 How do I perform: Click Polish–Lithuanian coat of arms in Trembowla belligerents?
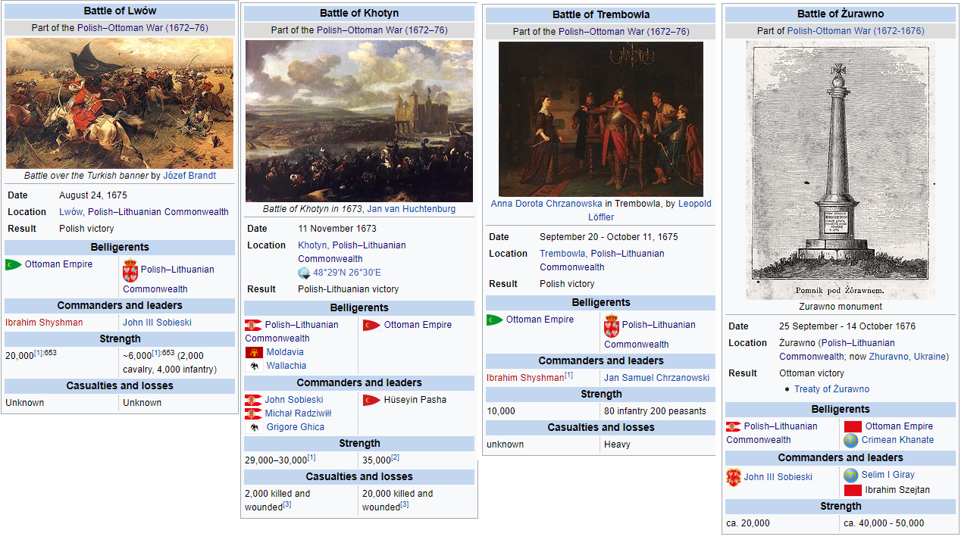click(612, 326)
